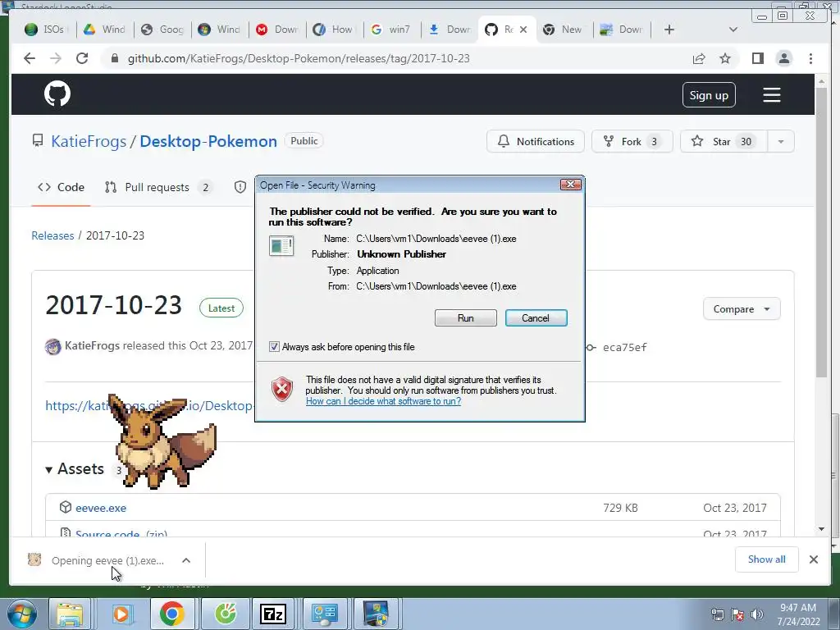Screen dimensions: 840x630
Task: Open the GitHub hamburger menu
Action: click(771, 95)
